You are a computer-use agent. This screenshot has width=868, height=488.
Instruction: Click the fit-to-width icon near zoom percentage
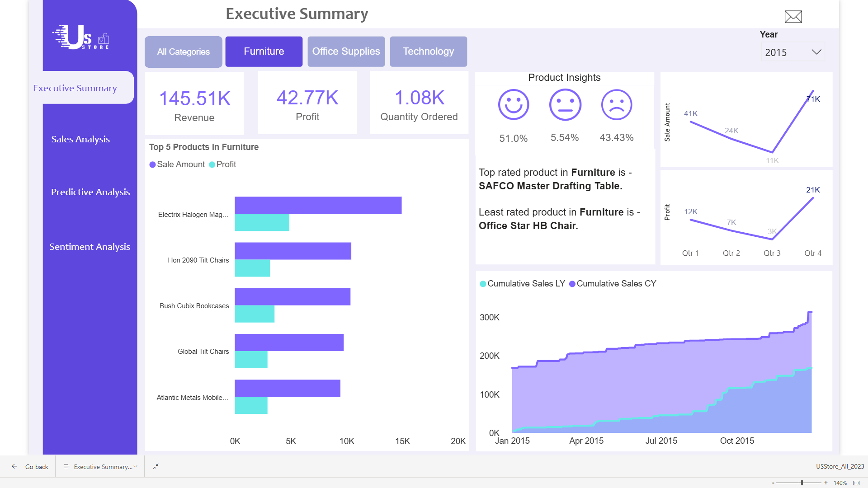(856, 483)
